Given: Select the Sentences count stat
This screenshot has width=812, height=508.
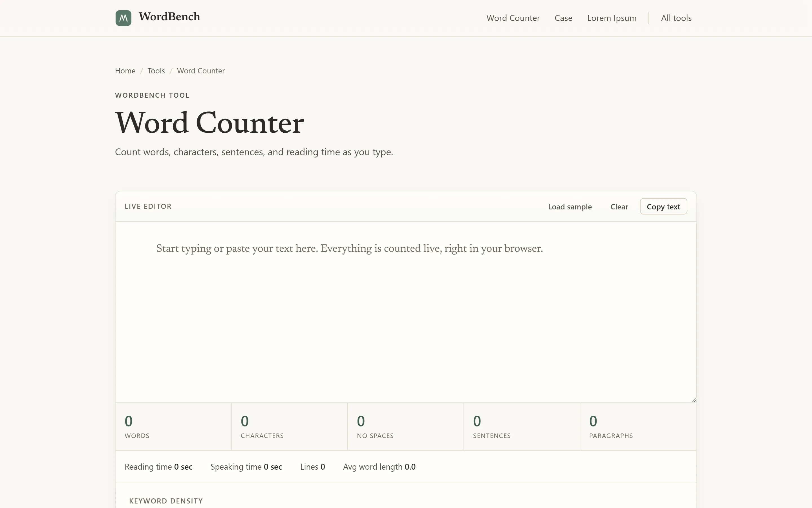Looking at the screenshot, I should (x=522, y=426).
